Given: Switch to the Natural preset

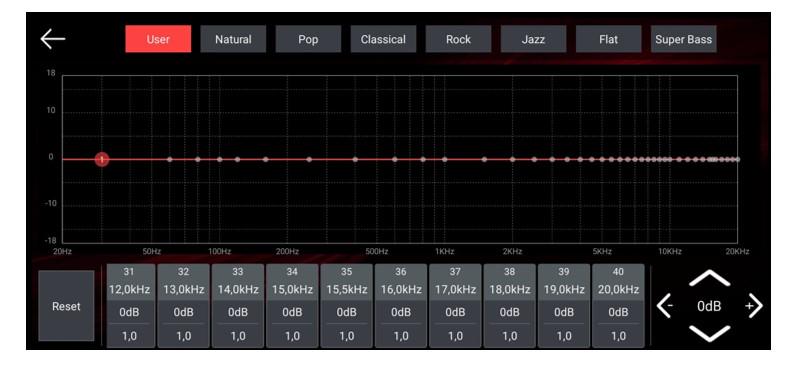Looking at the screenshot, I should pyautogui.click(x=233, y=39).
